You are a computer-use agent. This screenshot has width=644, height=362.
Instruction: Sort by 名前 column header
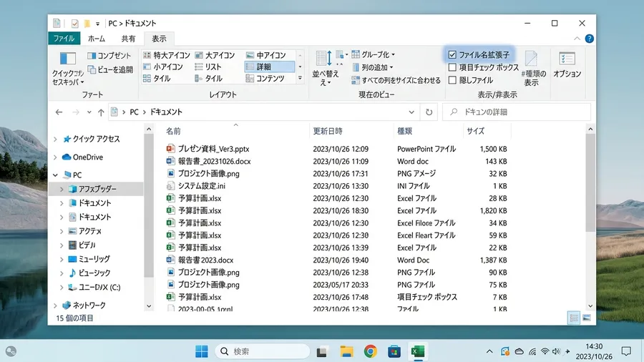tap(173, 131)
